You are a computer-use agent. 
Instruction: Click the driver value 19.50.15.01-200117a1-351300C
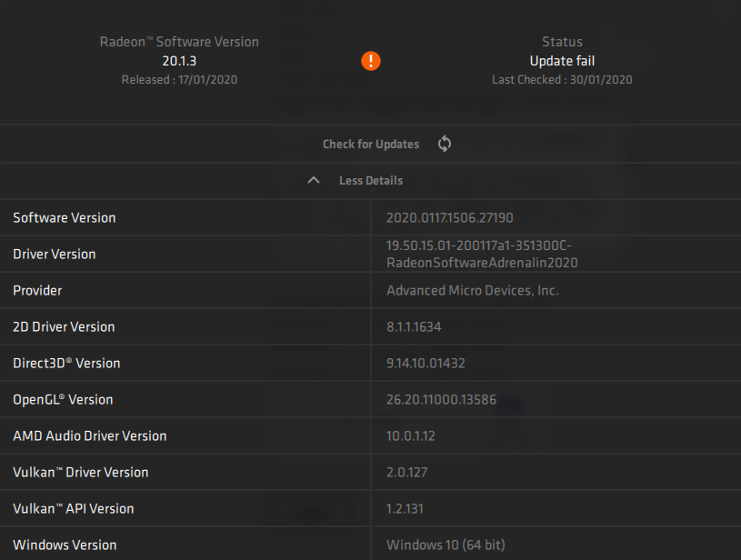pos(479,245)
